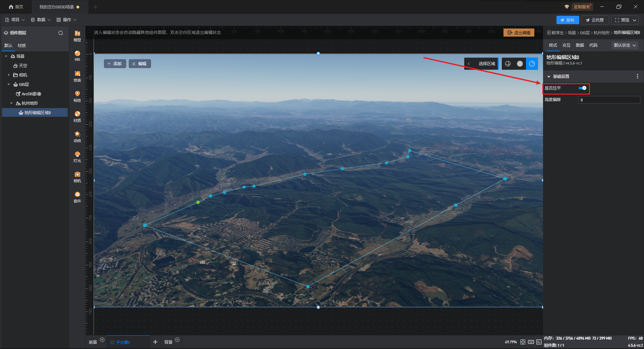
Task: Open keyboard shortcuts icon in status bar
Action: coord(531,342)
